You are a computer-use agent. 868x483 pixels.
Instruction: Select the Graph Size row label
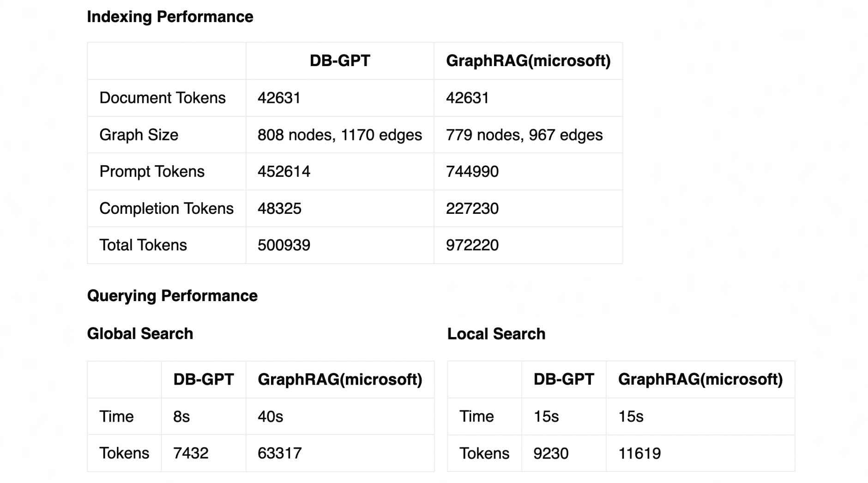point(139,135)
